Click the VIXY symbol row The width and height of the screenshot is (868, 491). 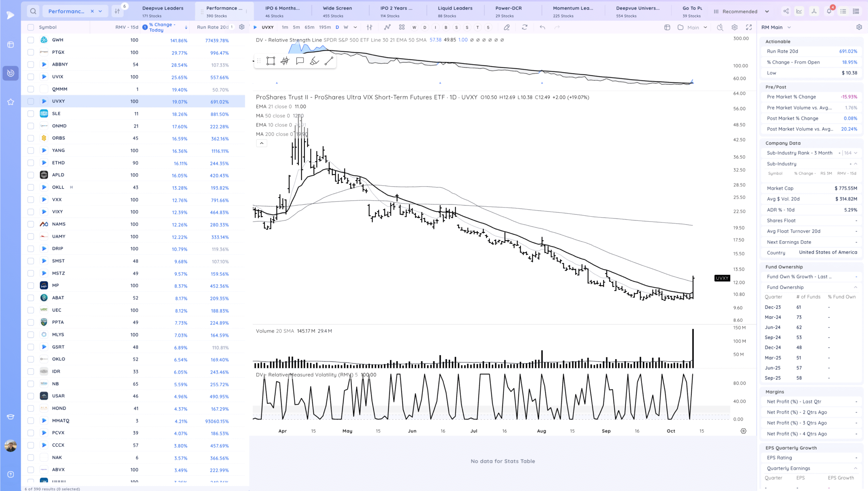[x=58, y=212]
